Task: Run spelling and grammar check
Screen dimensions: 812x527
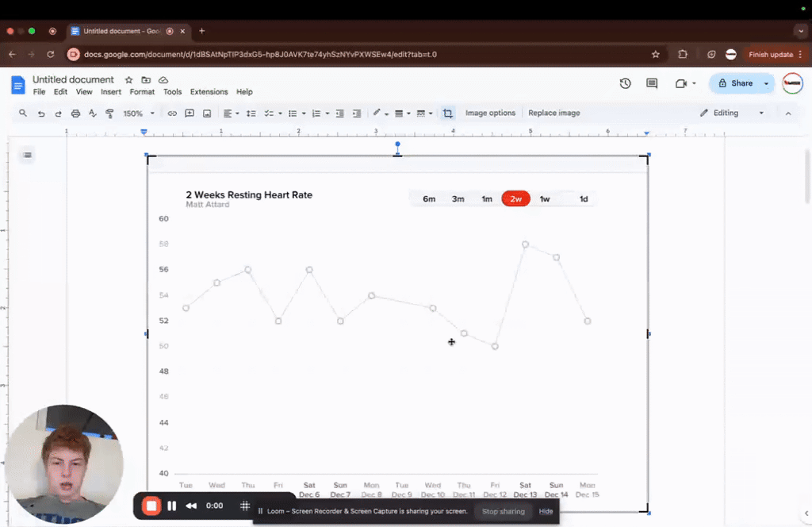Action: pos(93,113)
